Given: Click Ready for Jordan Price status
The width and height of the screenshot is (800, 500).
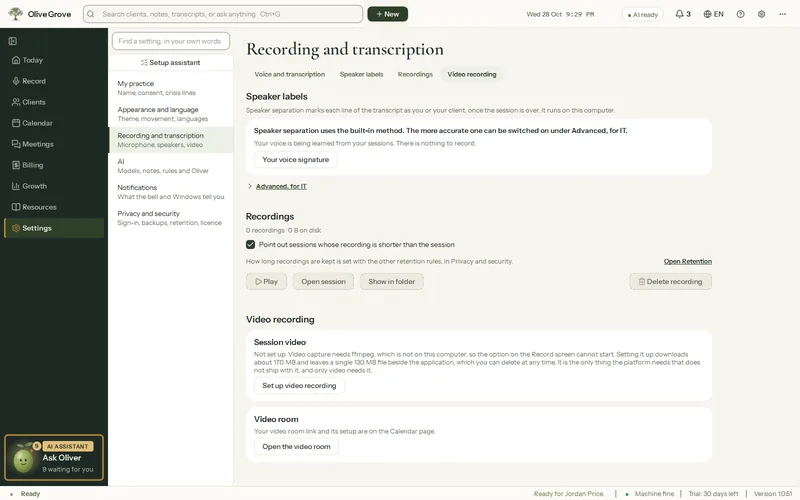Looking at the screenshot, I should pyautogui.click(x=568, y=493).
